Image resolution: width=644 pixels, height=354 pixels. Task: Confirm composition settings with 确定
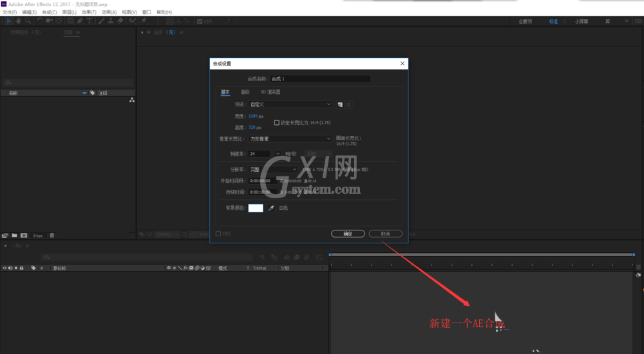[x=348, y=234]
